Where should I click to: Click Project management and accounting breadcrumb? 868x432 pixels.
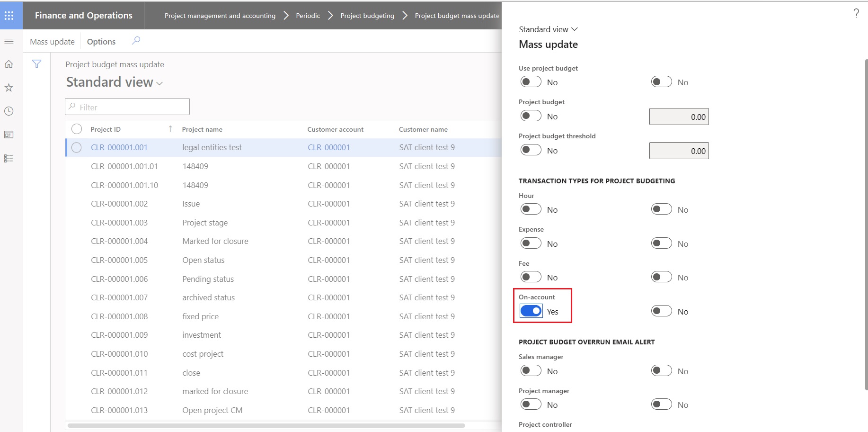220,16
